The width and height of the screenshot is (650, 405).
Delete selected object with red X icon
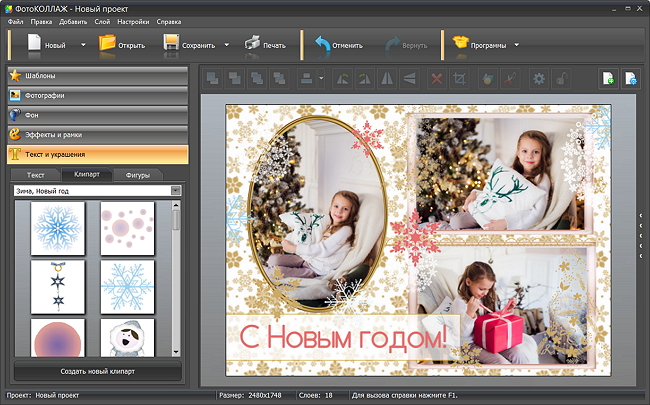(x=437, y=78)
